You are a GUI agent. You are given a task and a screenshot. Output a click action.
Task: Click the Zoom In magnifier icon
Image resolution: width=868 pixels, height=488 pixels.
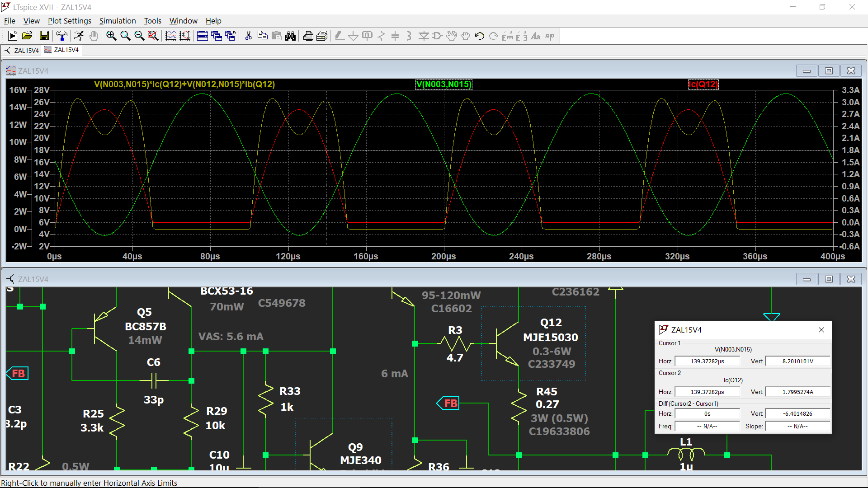coord(111,36)
